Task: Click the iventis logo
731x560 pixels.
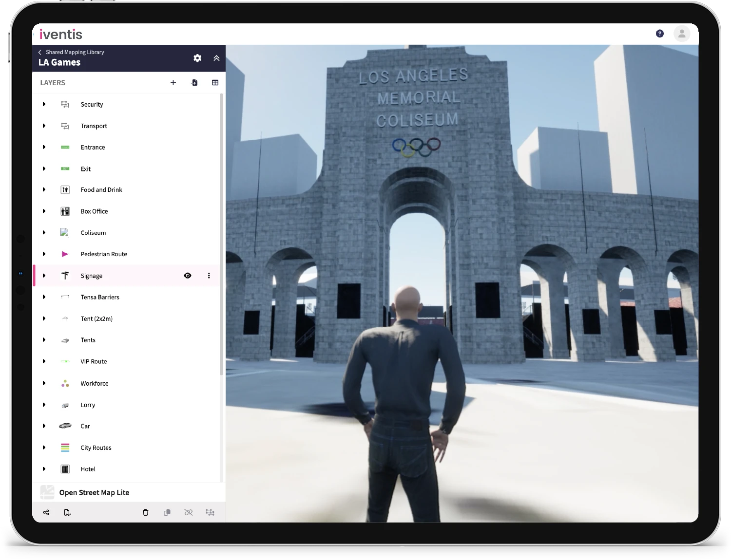Action: (x=60, y=34)
